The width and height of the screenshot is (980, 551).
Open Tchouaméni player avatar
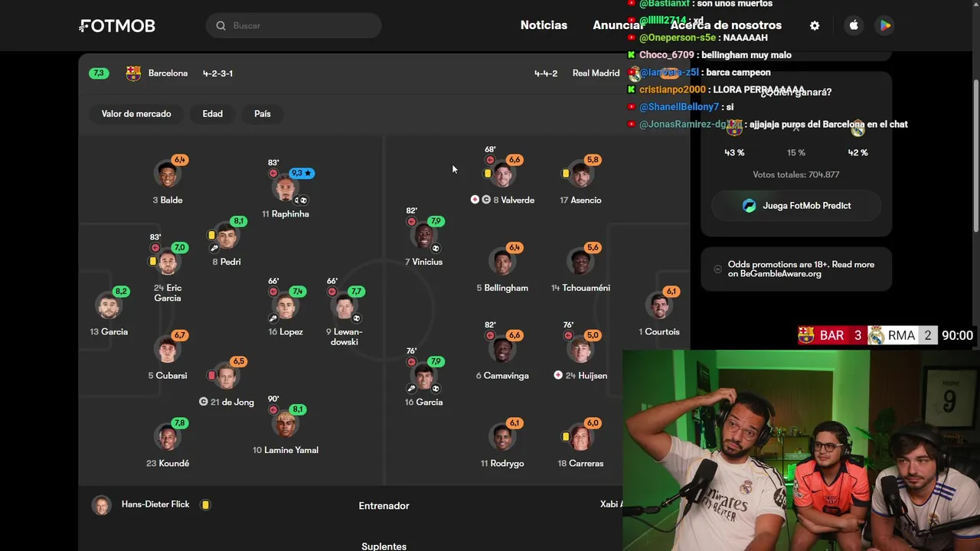[580, 262]
